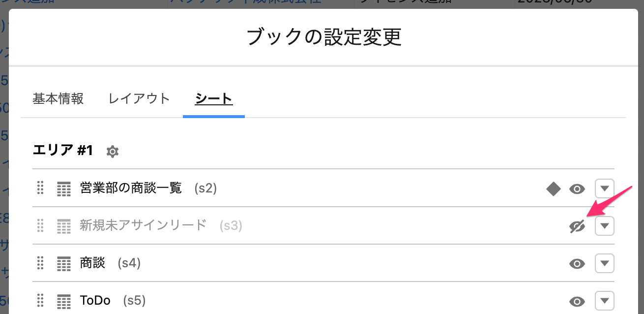The image size is (644, 314).
Task: Click the table icon of ToDo sheet
Action: [64, 301]
